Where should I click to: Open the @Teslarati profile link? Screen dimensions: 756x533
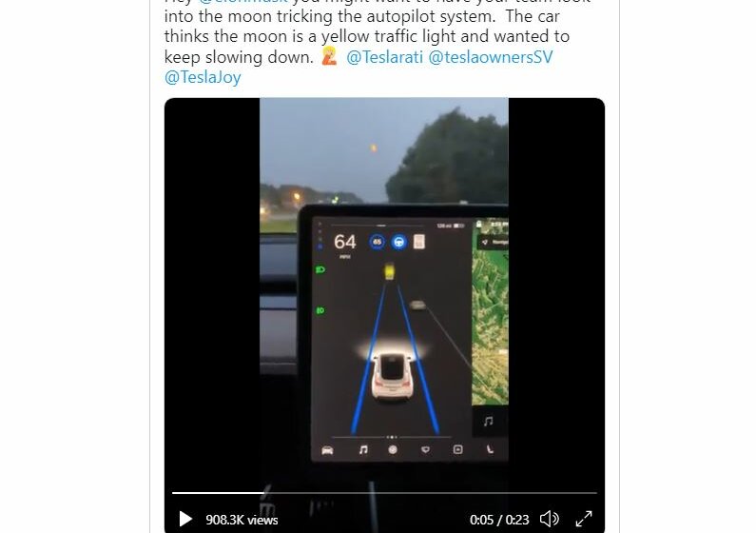click(384, 57)
